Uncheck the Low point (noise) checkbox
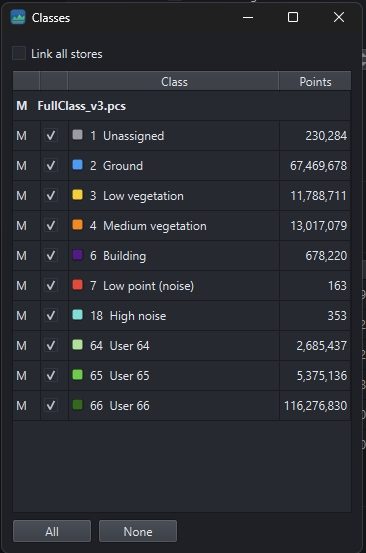366x553 pixels. pyautogui.click(x=51, y=285)
